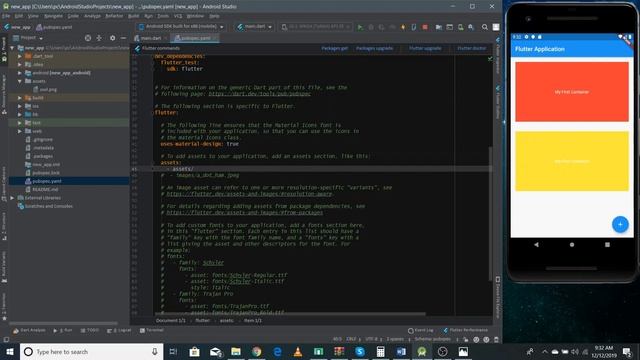Open the Run tool window tab
Screen dimensions: 640x360
[x=62, y=330]
